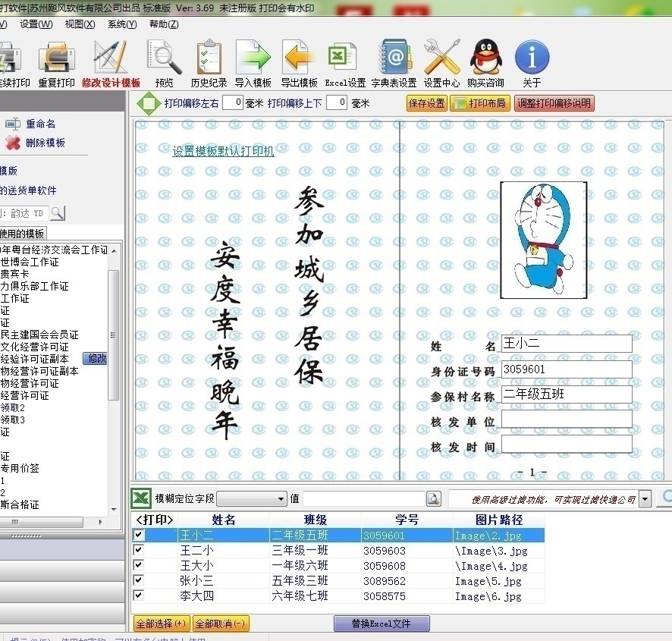Open the advanced filter dropdown arrow

coord(643,498)
